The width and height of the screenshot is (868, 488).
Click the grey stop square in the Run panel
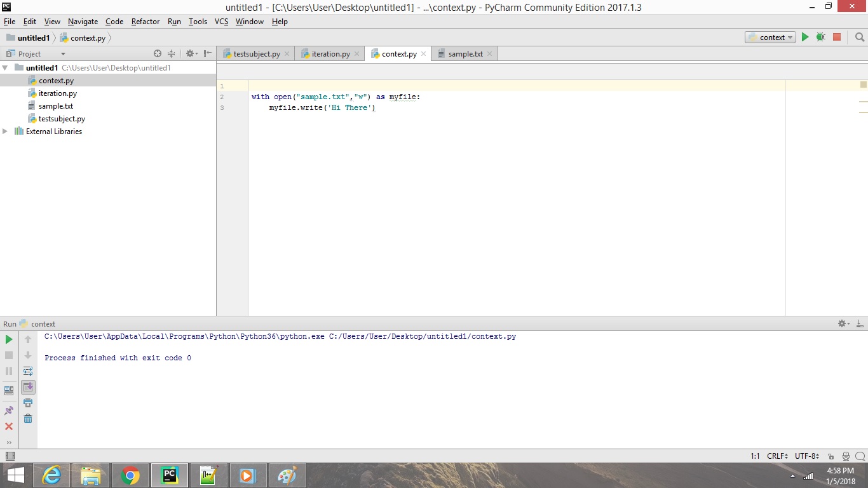9,355
